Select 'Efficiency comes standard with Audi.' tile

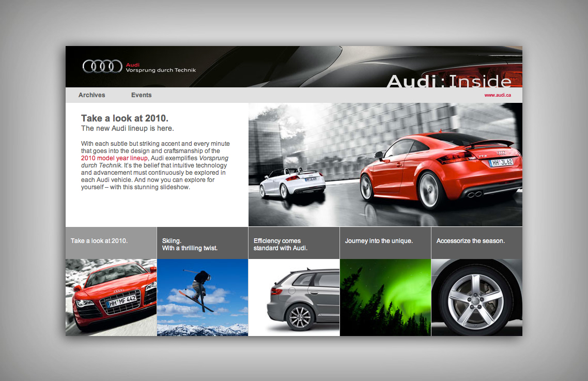point(294,243)
